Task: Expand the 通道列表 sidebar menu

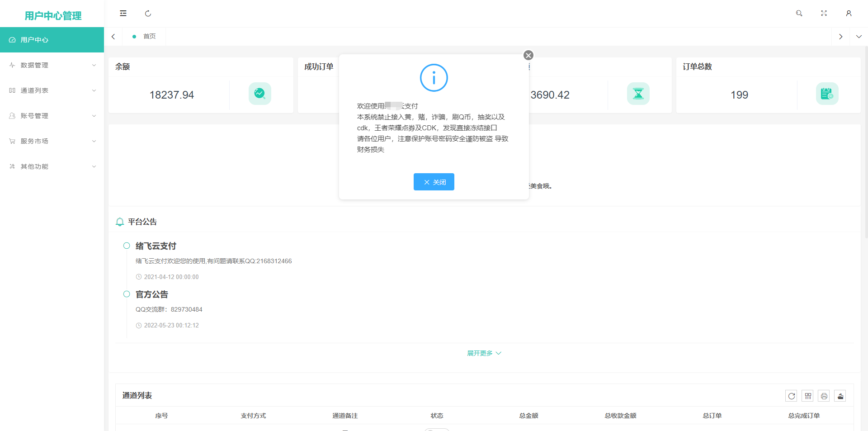Action: point(52,90)
